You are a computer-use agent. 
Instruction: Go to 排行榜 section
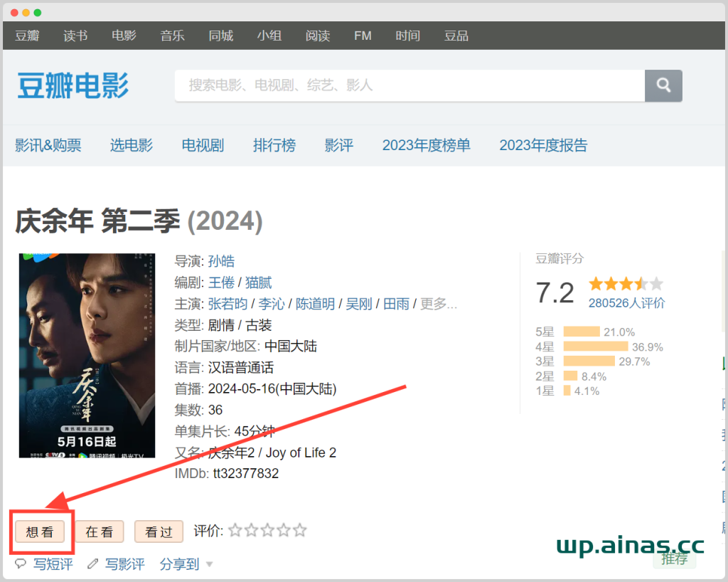click(274, 145)
